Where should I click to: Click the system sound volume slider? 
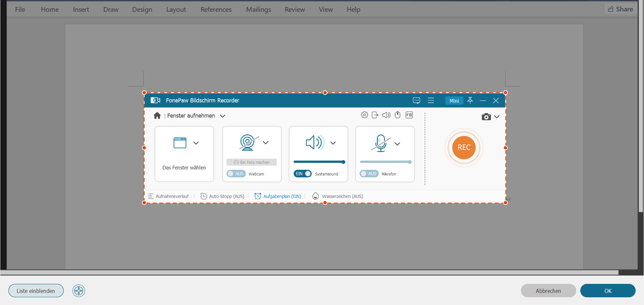click(x=319, y=162)
